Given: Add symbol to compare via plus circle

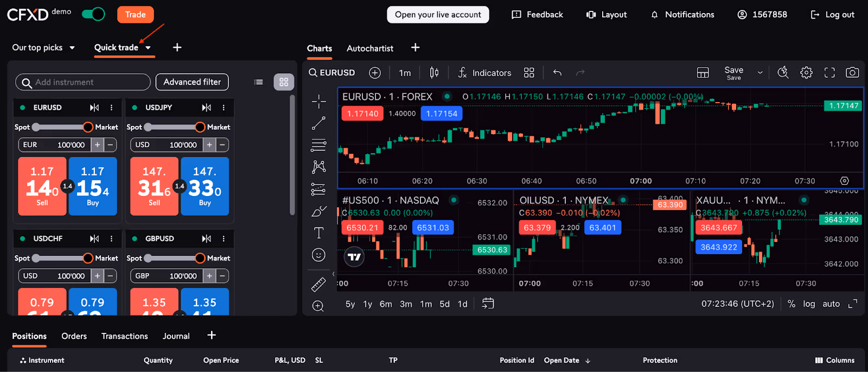Looking at the screenshot, I should 375,73.
